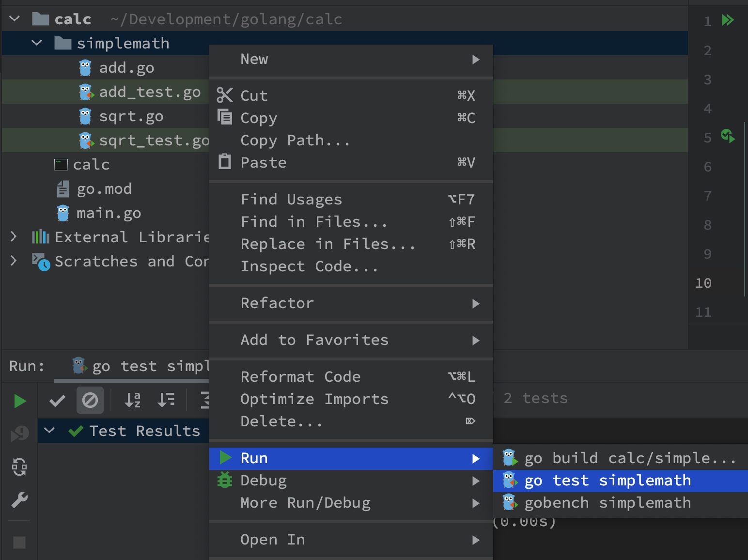Image resolution: width=748 pixels, height=560 pixels.
Task: Click the simplemath folder icon
Action: pos(63,43)
